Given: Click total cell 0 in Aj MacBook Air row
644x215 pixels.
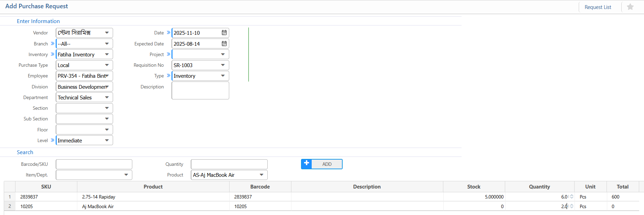Looking at the screenshot, I should (x=623, y=206).
